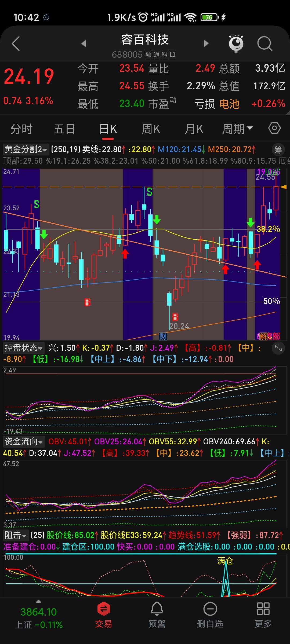The width and height of the screenshot is (290, 644).
Task: Tap 删自选 remove from watchlist
Action: (x=210, y=614)
